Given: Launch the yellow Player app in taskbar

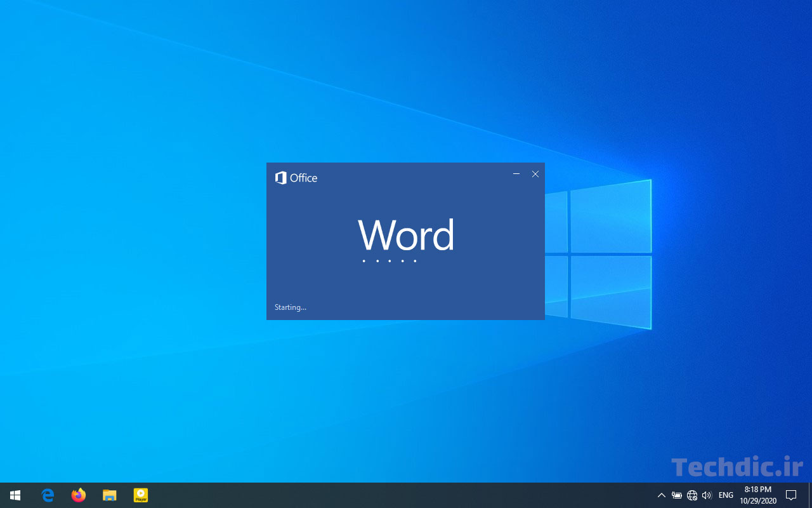Looking at the screenshot, I should tap(141, 495).
